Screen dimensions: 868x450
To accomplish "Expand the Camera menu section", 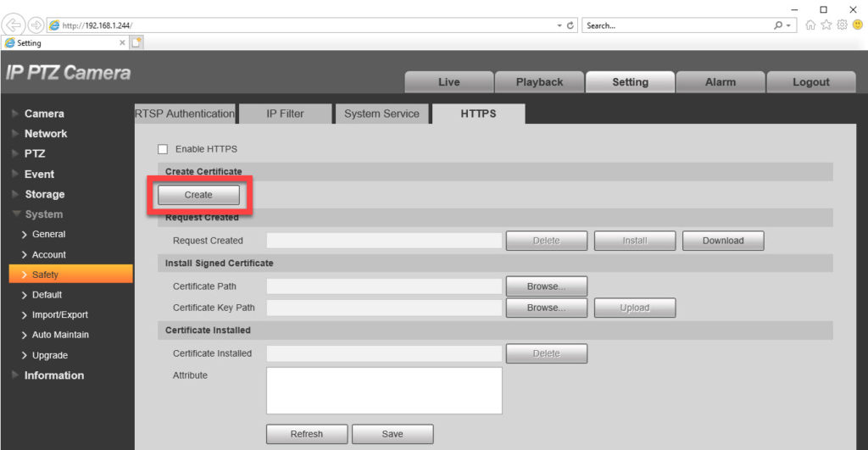I will pyautogui.click(x=44, y=114).
